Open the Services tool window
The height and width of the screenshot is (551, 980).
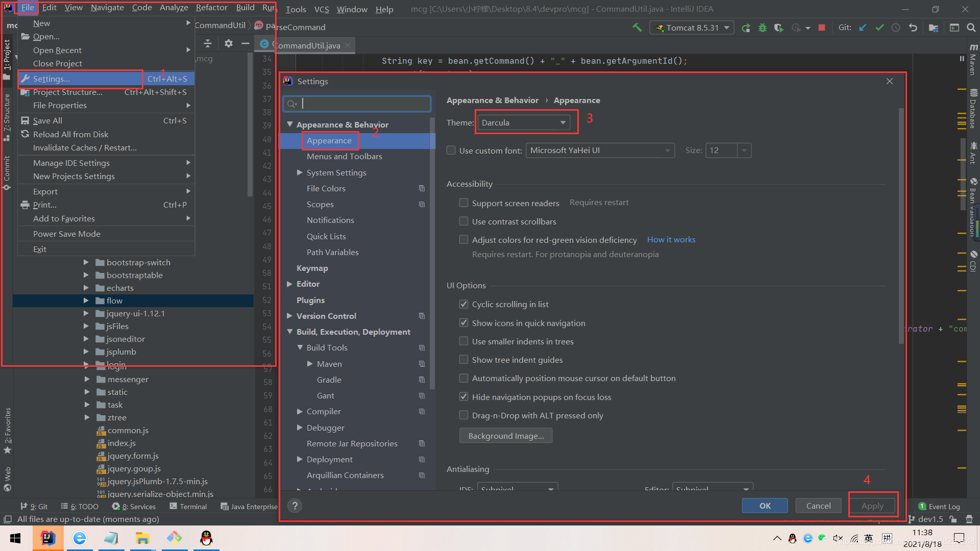(134, 507)
